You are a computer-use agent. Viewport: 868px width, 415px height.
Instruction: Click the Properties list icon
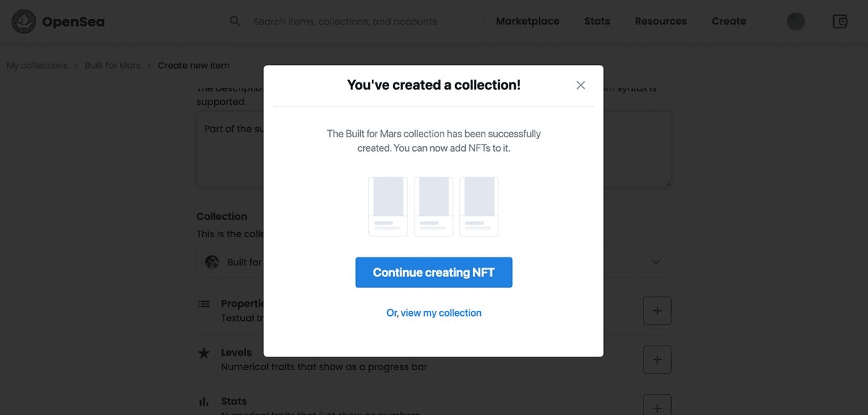tap(204, 304)
